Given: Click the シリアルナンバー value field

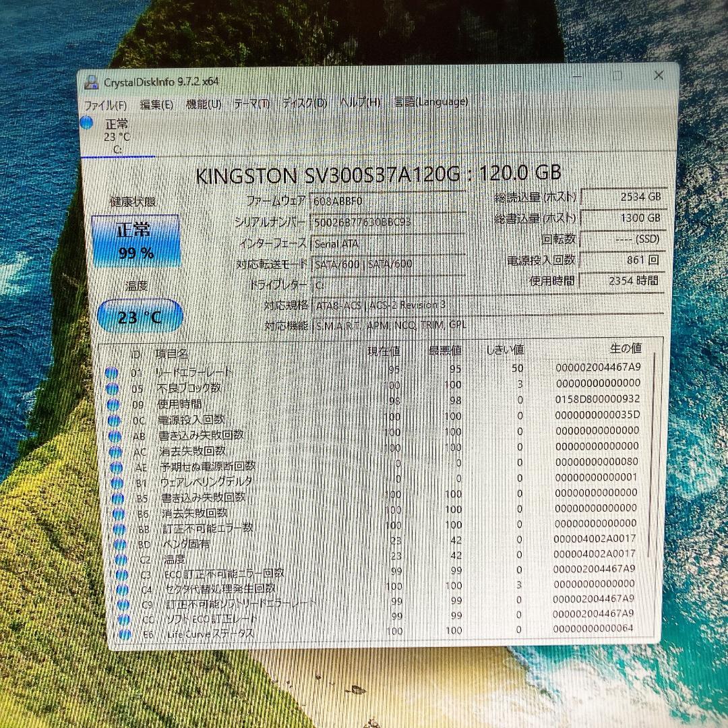Looking at the screenshot, I should pos(388,222).
